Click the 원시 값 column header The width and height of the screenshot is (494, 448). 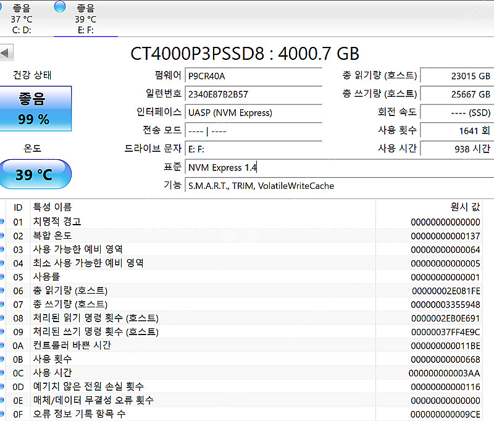pyautogui.click(x=429, y=207)
